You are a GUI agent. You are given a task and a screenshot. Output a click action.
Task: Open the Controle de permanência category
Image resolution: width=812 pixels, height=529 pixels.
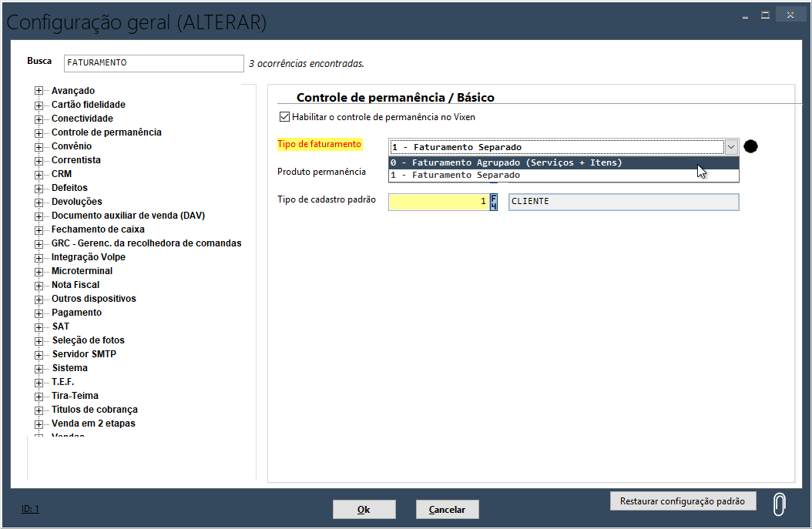(x=106, y=132)
